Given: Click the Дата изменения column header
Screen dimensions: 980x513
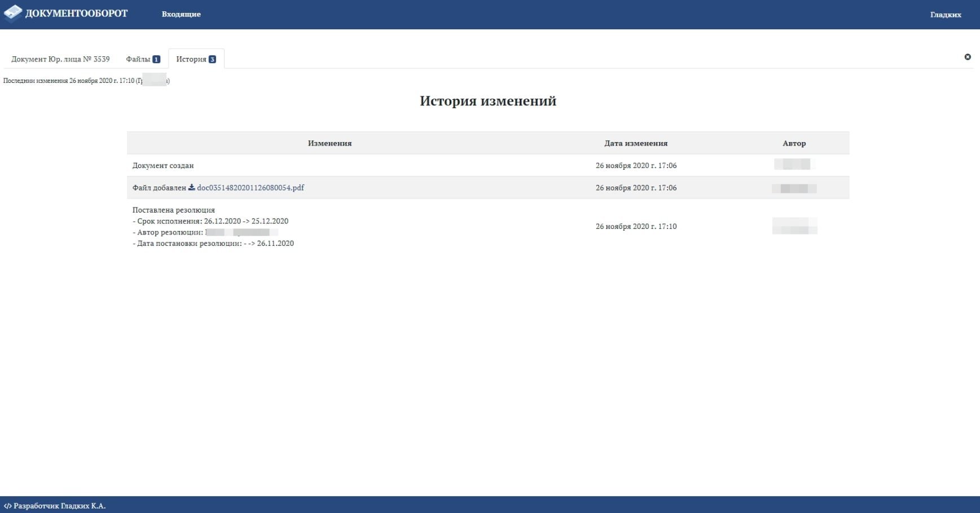Looking at the screenshot, I should [x=636, y=143].
